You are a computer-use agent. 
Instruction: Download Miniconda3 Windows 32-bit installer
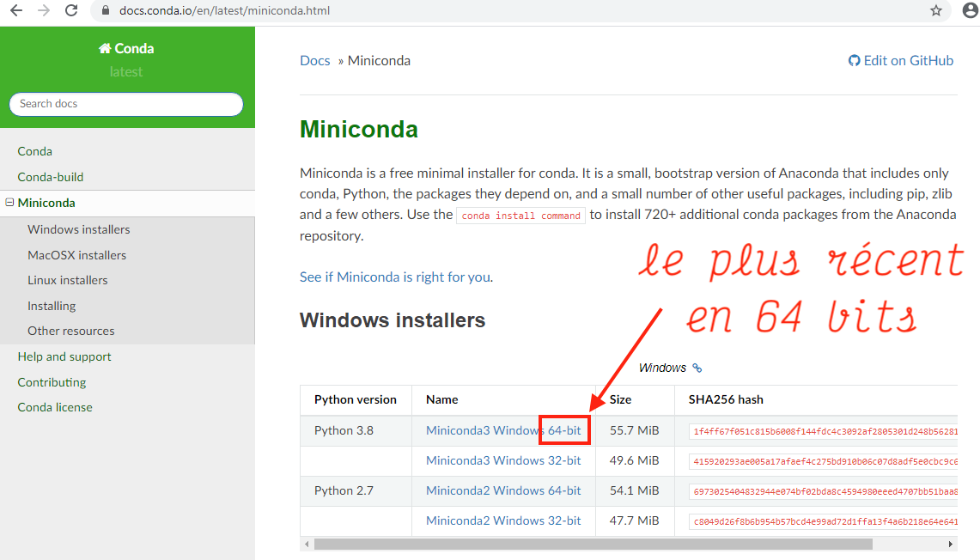[x=503, y=460]
